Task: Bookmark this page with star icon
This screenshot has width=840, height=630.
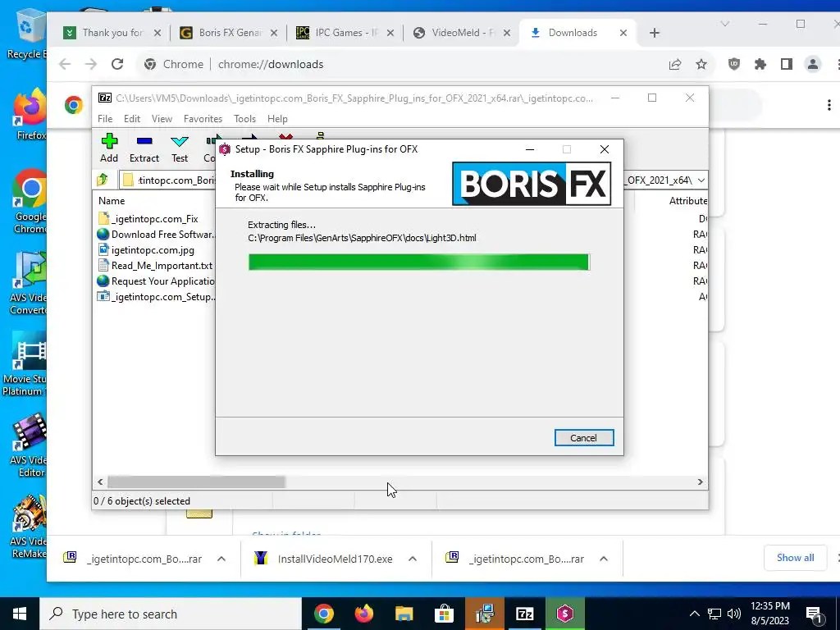Action: [701, 64]
